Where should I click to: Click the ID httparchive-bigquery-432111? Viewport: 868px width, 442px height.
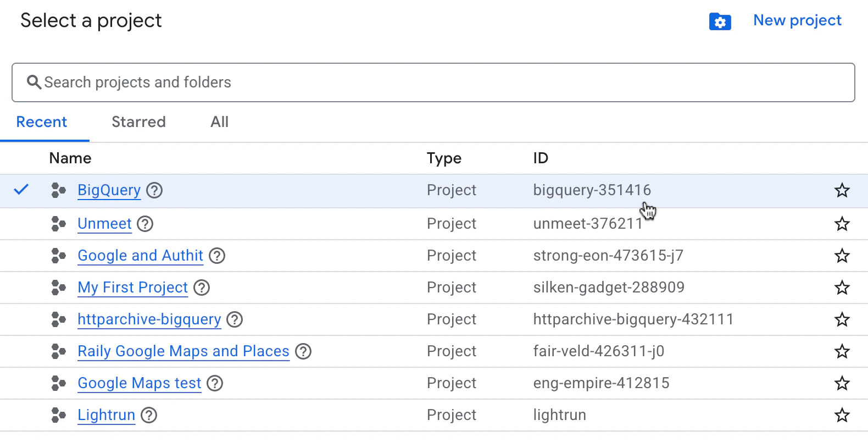click(x=633, y=319)
